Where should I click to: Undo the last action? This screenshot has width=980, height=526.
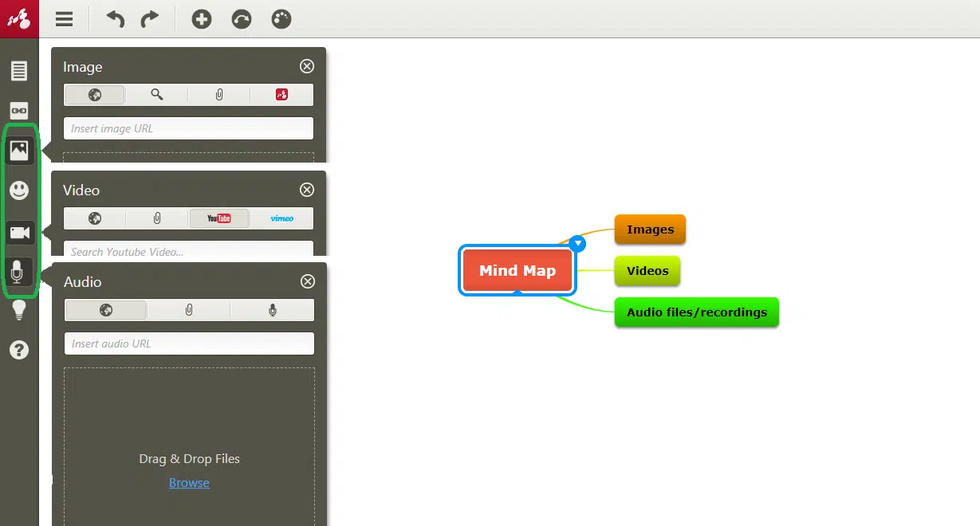(116, 19)
